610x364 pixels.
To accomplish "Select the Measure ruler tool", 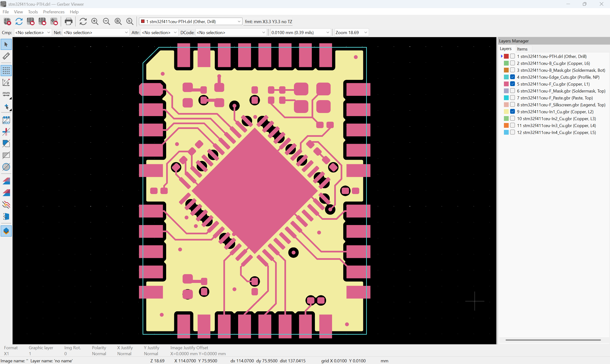I will point(6,56).
